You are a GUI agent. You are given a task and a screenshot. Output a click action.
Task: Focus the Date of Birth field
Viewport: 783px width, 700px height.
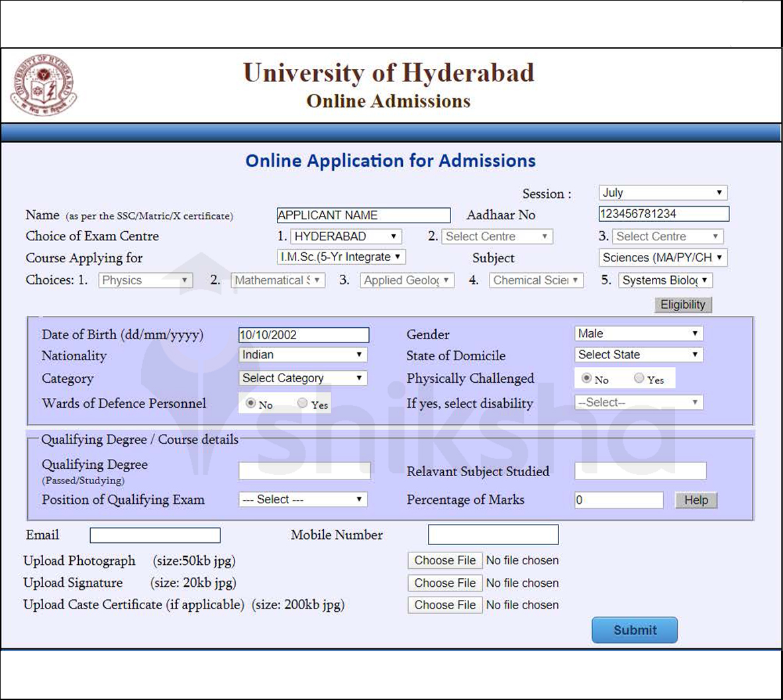tap(303, 335)
